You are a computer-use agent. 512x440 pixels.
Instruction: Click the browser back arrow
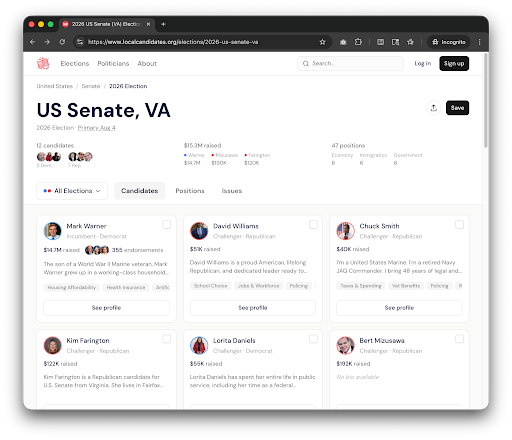click(x=32, y=42)
